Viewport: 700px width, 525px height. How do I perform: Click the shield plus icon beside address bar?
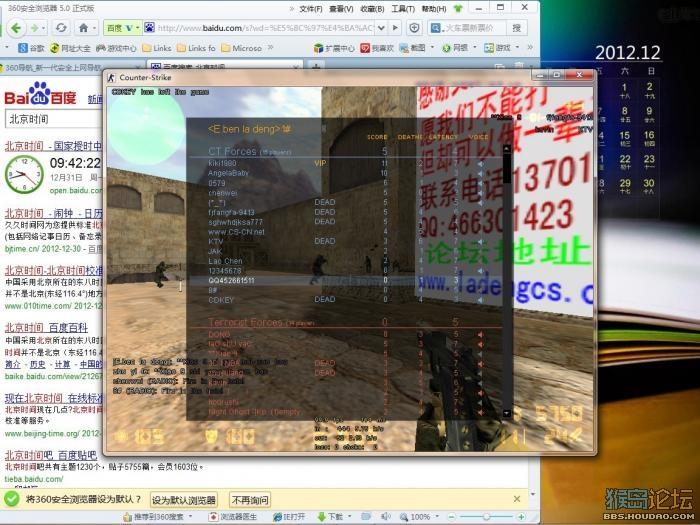[x=414, y=28]
